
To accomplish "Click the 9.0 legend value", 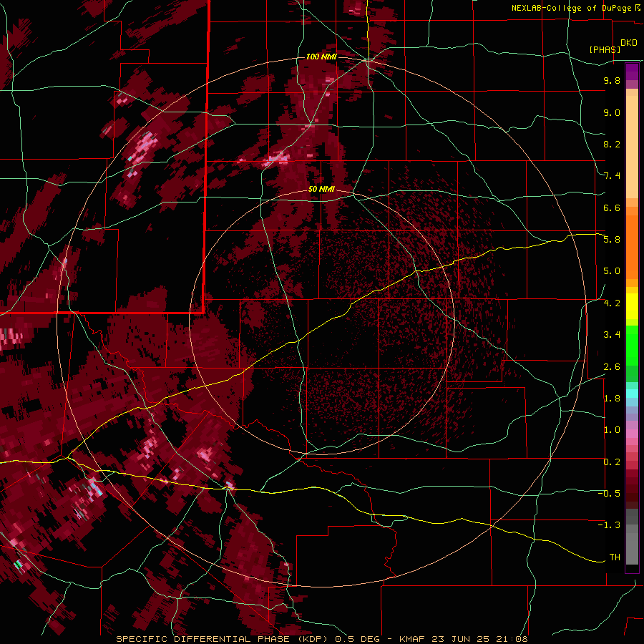I will tap(612, 112).
